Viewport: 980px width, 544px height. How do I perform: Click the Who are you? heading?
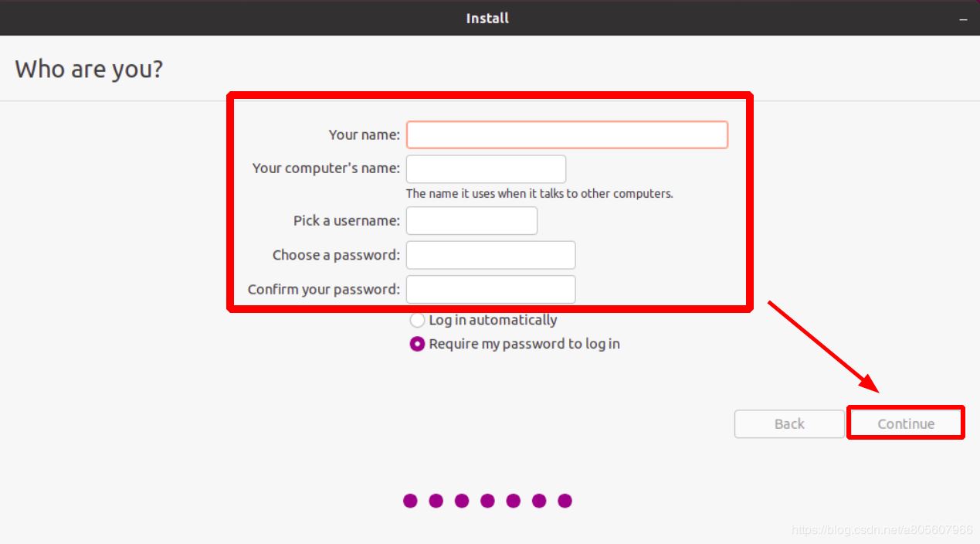point(89,69)
